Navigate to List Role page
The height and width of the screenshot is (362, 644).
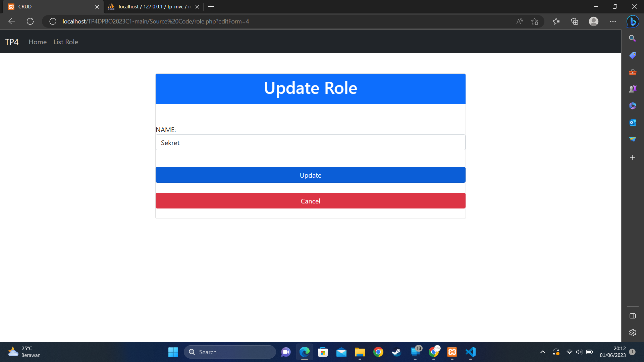pyautogui.click(x=65, y=42)
